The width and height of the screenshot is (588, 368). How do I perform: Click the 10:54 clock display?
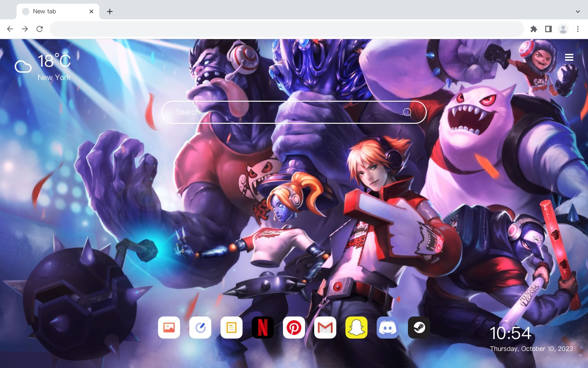pos(510,333)
